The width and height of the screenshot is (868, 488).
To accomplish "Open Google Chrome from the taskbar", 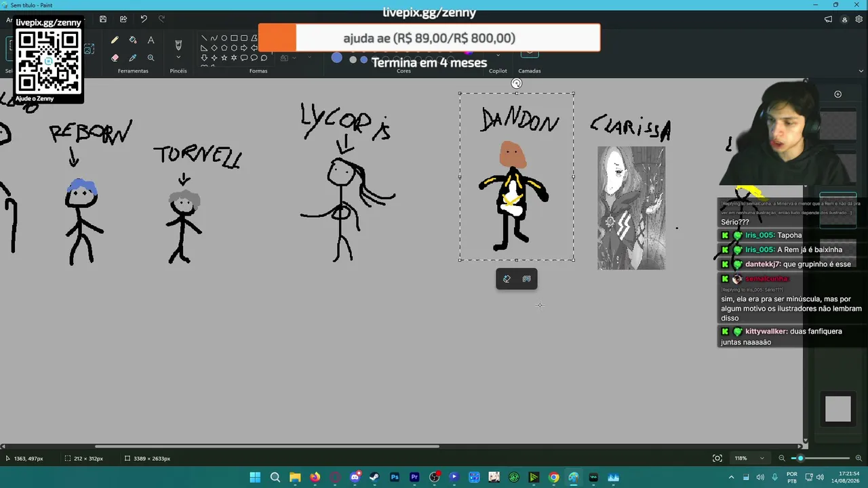I will pyautogui.click(x=554, y=477).
